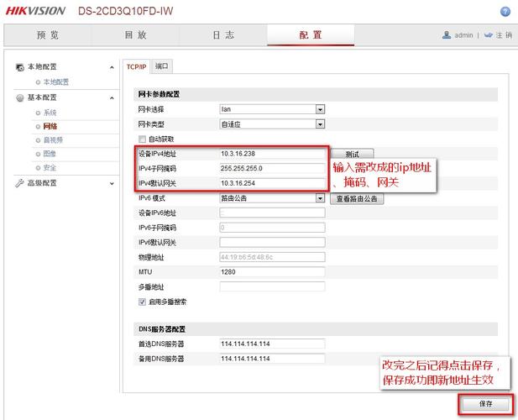The width and height of the screenshot is (518, 420).
Task: Click the 注销 logout link
Action: pos(504,35)
